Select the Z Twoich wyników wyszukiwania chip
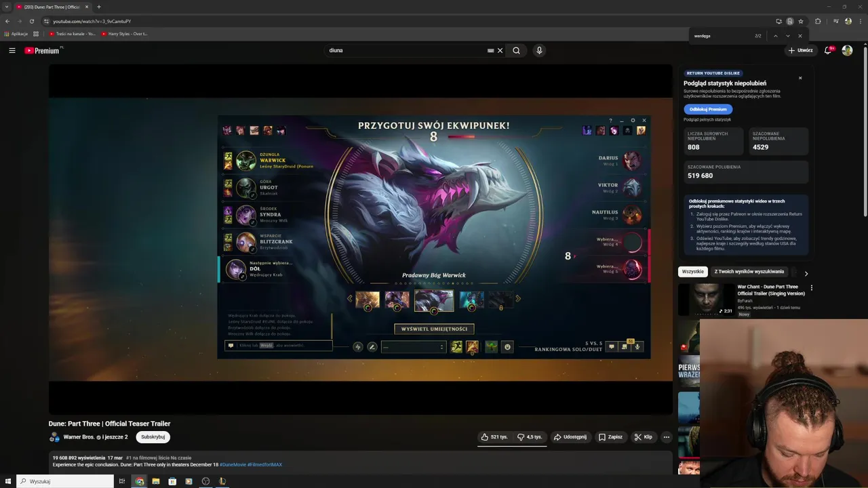The width and height of the screenshot is (868, 488). click(749, 272)
